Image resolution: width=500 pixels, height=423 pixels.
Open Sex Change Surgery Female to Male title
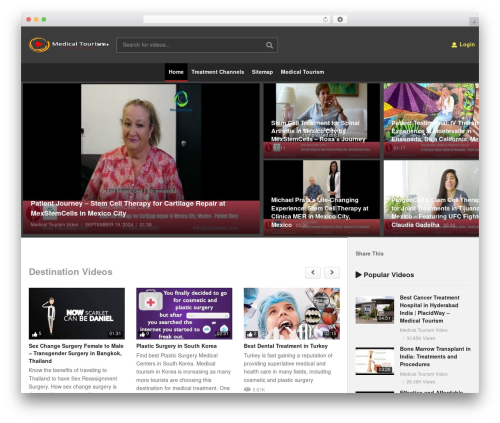tap(76, 353)
